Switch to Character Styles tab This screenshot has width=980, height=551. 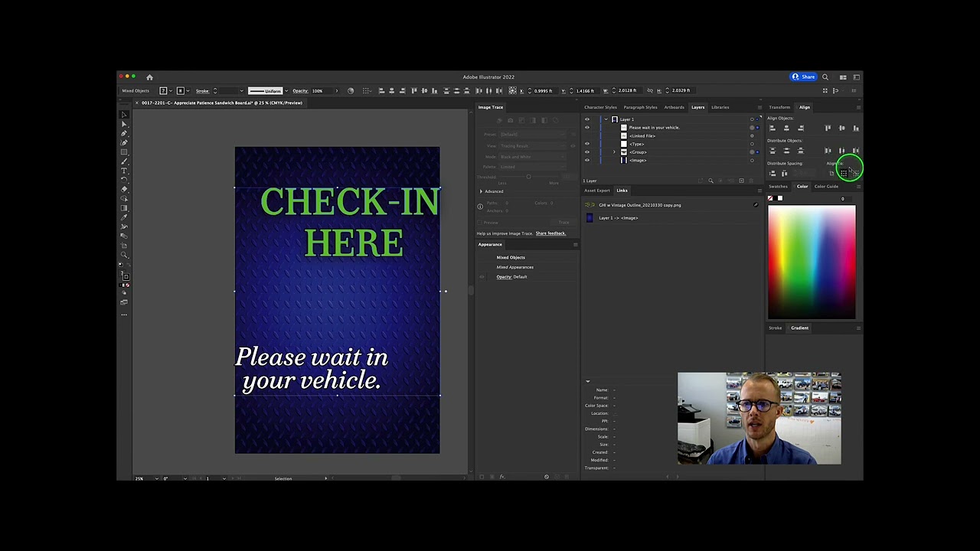point(600,108)
